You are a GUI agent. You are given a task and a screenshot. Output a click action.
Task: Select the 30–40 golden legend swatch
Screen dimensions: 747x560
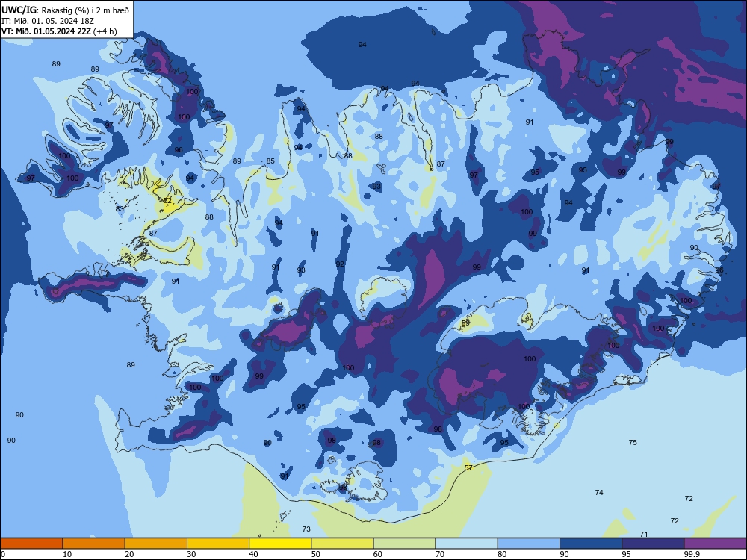click(x=218, y=544)
